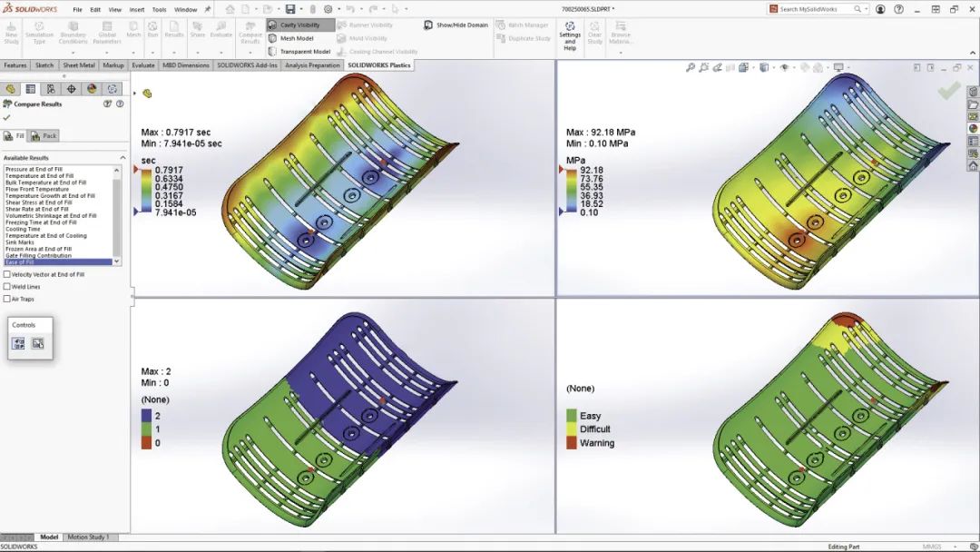
Task: Select the Mesh tool in the Plastics toolbar
Action: click(132, 29)
